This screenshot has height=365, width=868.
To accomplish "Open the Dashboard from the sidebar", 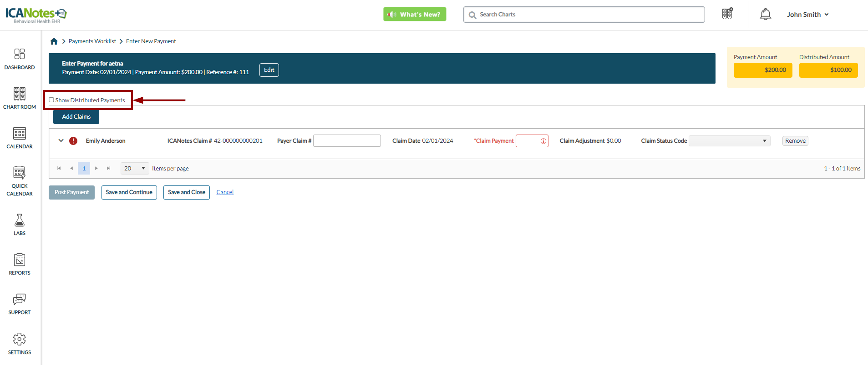I will (x=20, y=59).
